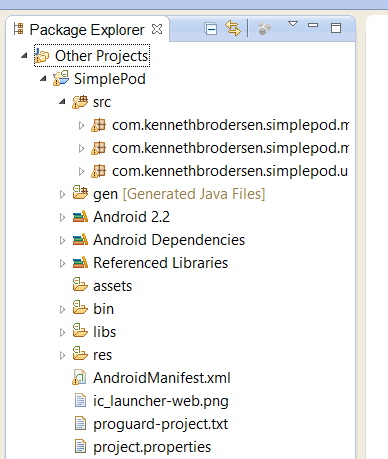The height and width of the screenshot is (459, 388).
Task: Select the project.properties file name
Action: point(152,447)
